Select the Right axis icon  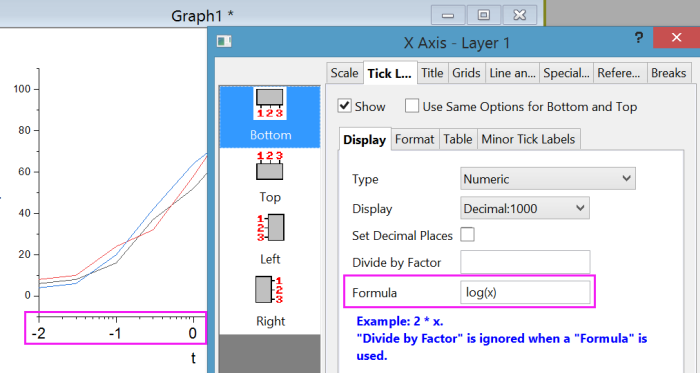(269, 289)
